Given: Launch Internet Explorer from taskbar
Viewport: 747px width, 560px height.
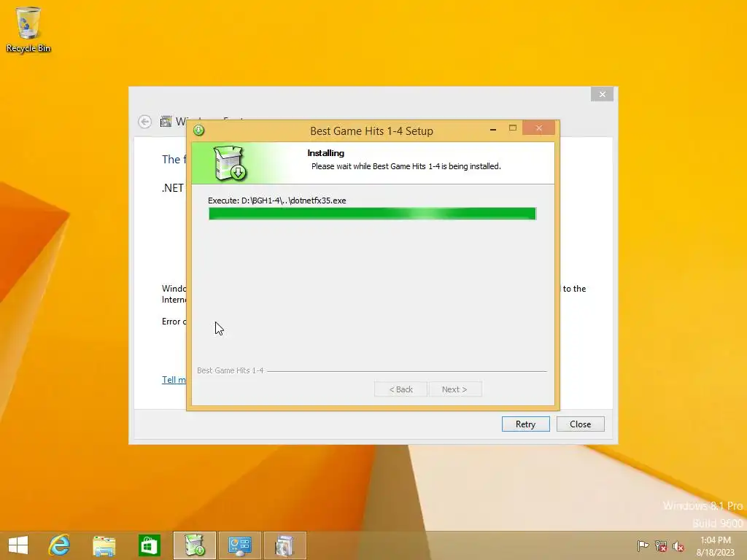Looking at the screenshot, I should pos(59,545).
